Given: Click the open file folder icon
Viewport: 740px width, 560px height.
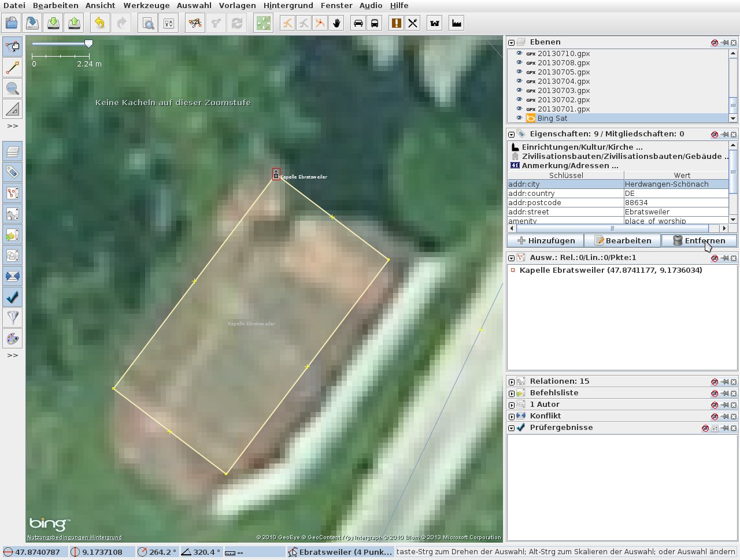Looking at the screenshot, I should tap(12, 23).
